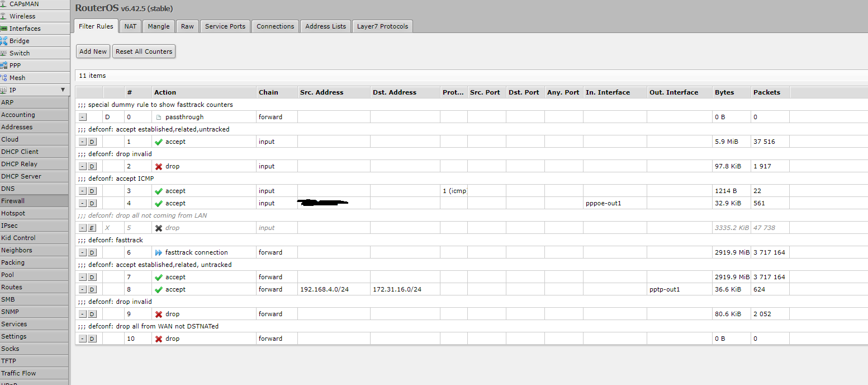
Task: Open Layer7 Protocols tab
Action: 382,26
